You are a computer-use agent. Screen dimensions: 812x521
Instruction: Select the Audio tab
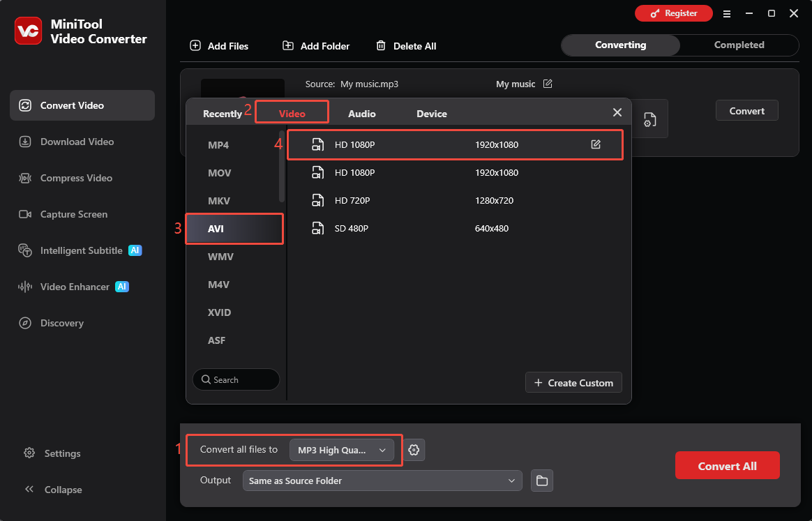(x=362, y=114)
